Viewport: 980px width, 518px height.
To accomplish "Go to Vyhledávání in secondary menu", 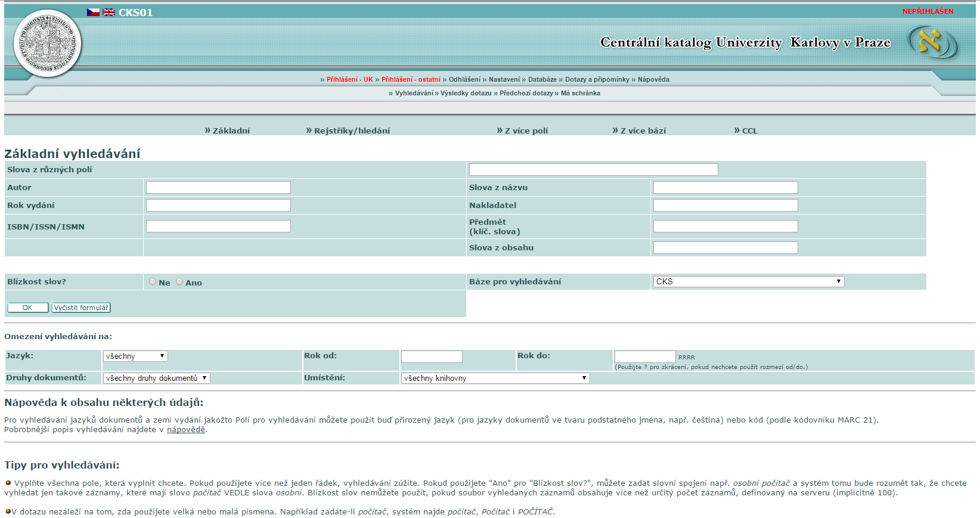I will pyautogui.click(x=414, y=93).
